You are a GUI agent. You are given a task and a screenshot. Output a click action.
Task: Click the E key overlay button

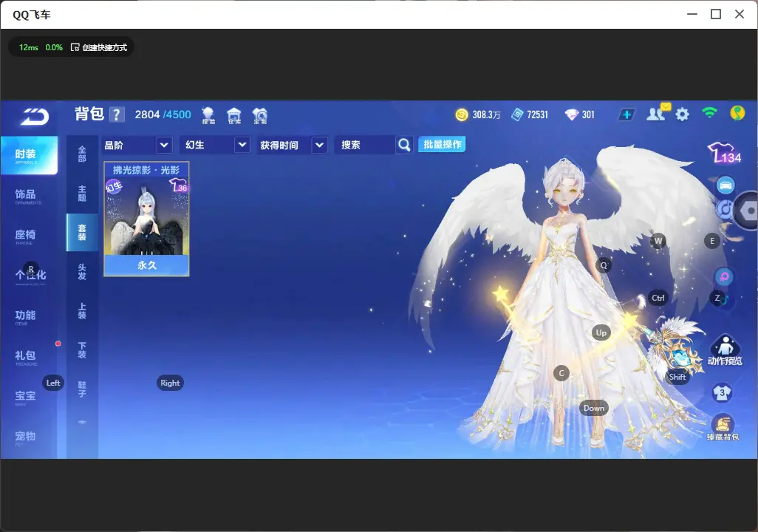coord(712,241)
